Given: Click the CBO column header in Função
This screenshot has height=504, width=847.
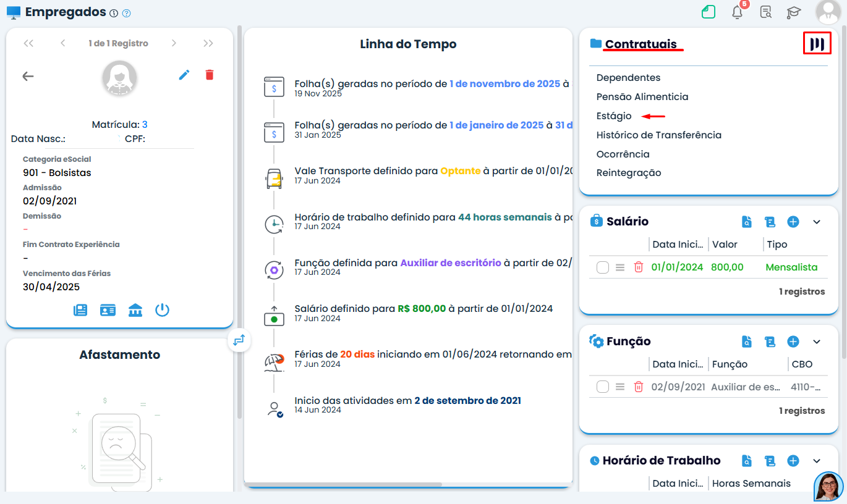Looking at the screenshot, I should tap(802, 364).
